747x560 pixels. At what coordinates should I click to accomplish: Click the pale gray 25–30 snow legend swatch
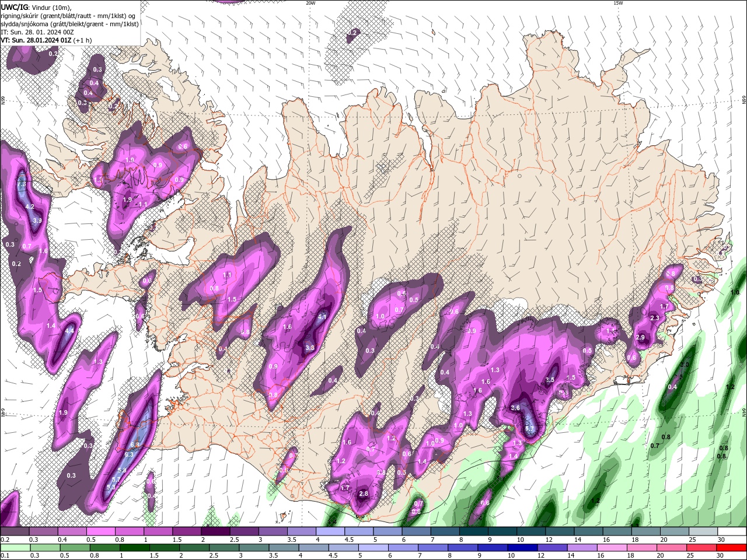[703, 531]
